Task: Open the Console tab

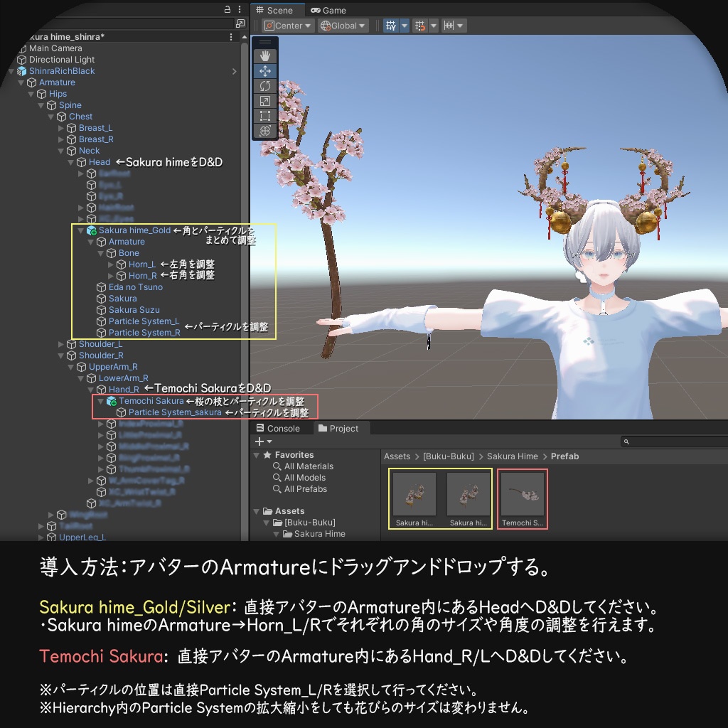Action: pyautogui.click(x=282, y=428)
